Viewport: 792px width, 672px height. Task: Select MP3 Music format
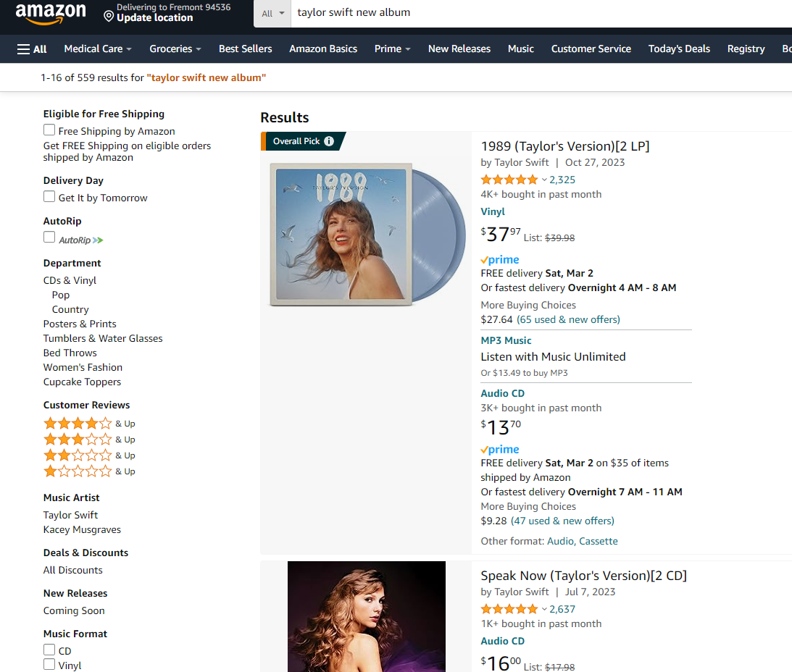pos(506,341)
